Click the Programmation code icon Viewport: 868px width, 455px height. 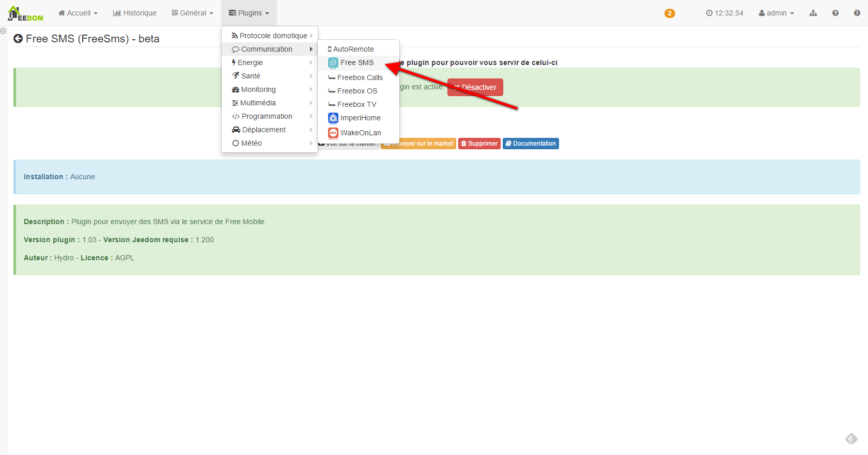[x=236, y=116]
